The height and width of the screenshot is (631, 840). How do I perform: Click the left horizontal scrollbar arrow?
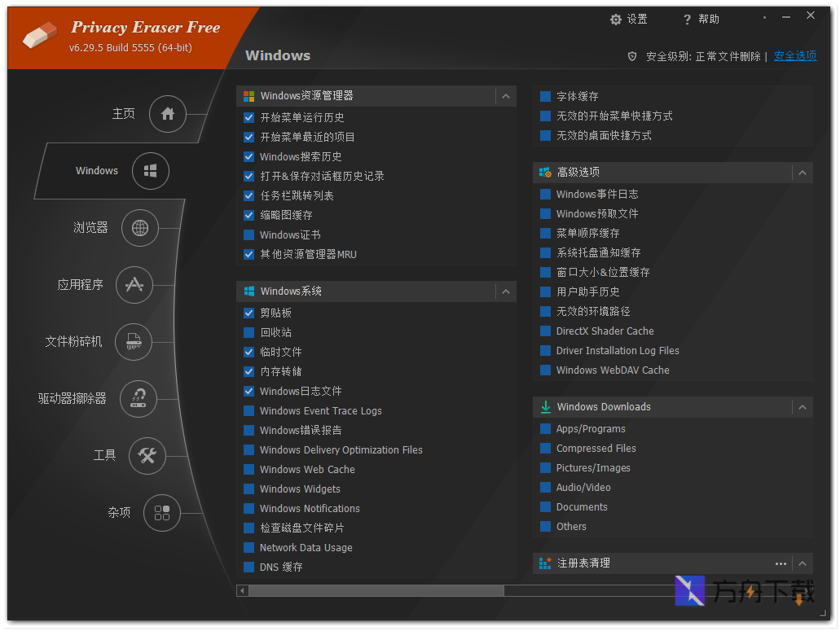pyautogui.click(x=242, y=591)
